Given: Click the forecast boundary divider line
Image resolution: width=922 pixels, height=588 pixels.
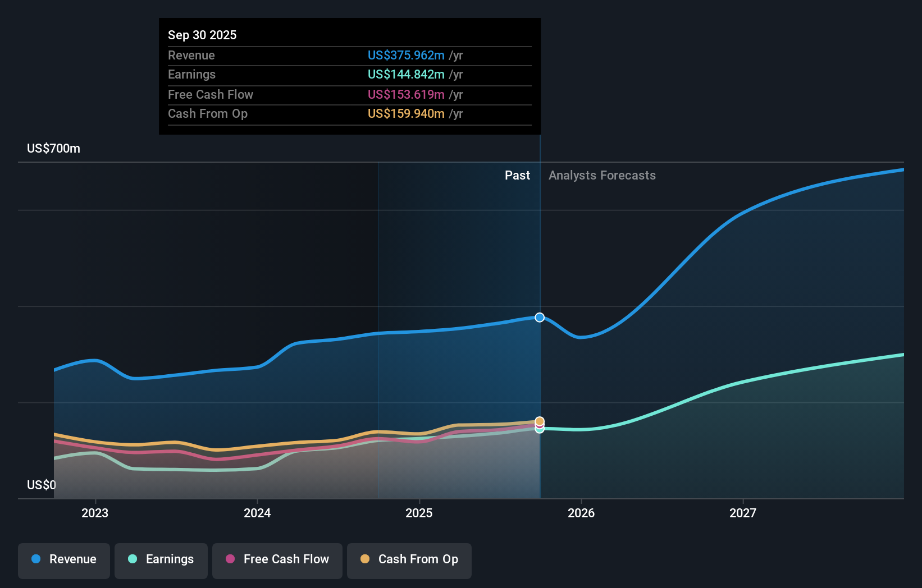Looking at the screenshot, I should pos(540,337).
